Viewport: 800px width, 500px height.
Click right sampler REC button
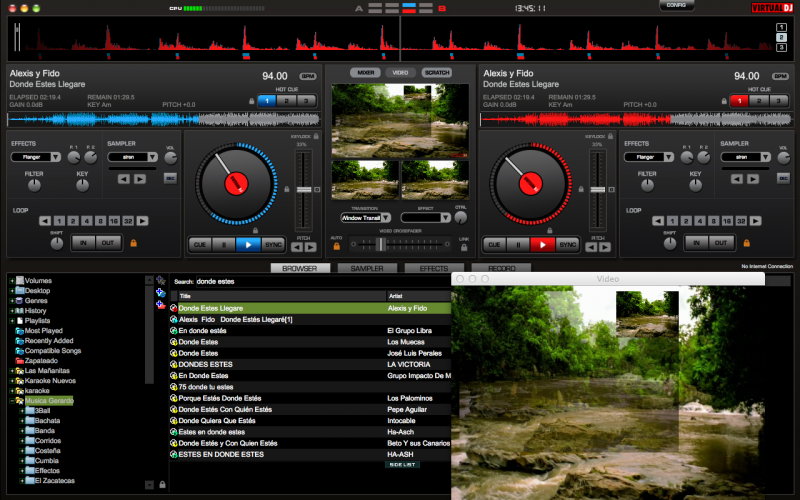tap(783, 178)
